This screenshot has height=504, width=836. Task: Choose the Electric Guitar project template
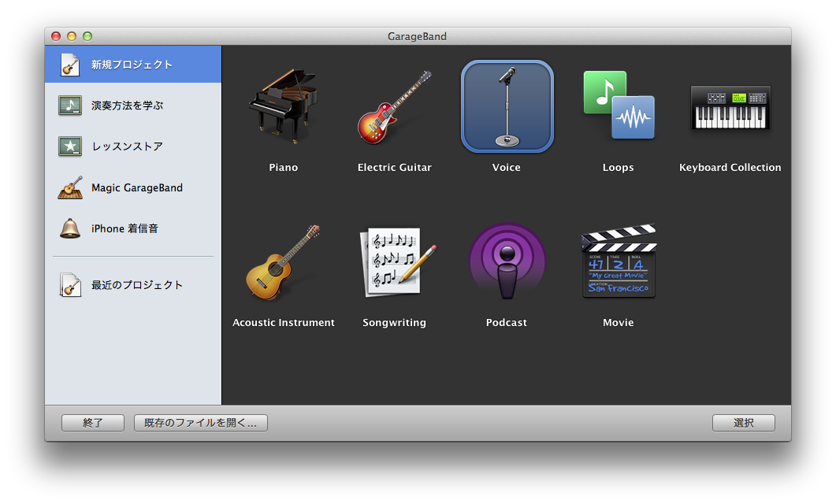[395, 107]
